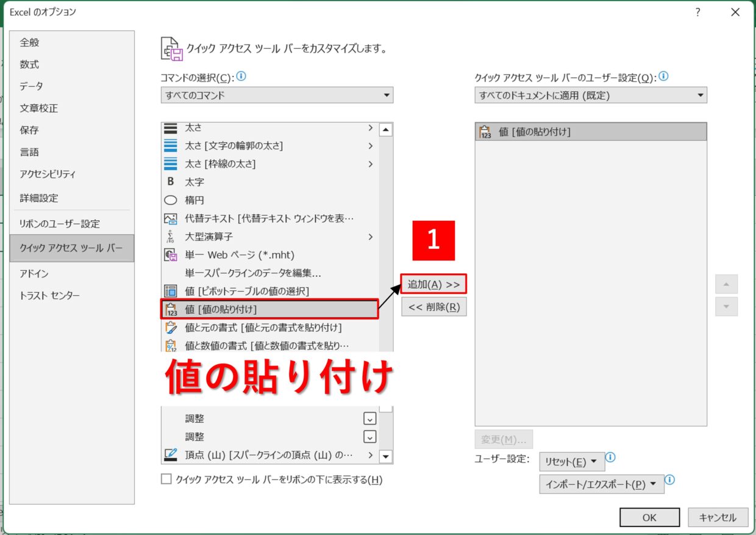Image resolution: width=756 pixels, height=535 pixels.
Task: Switch to the 保存 category
Action: point(72,130)
